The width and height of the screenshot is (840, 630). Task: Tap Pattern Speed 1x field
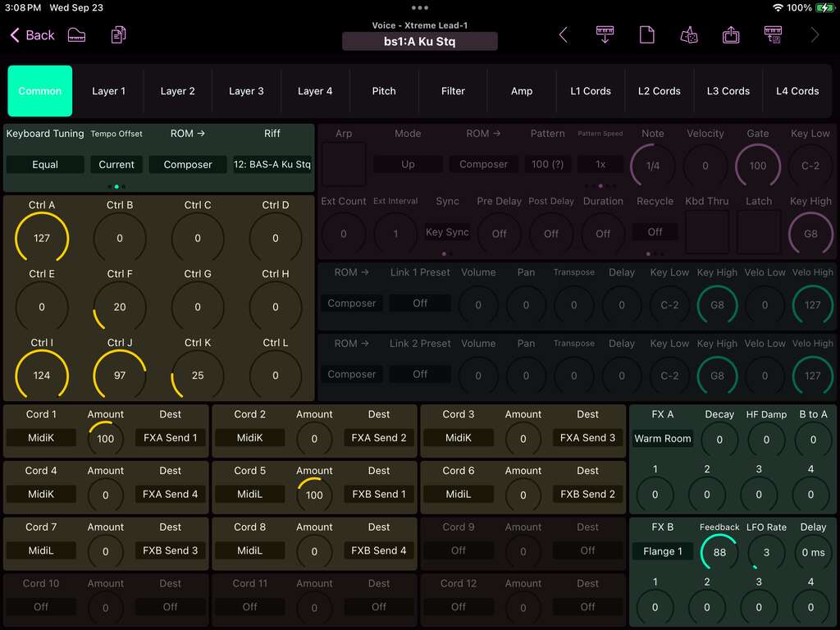[x=600, y=164]
